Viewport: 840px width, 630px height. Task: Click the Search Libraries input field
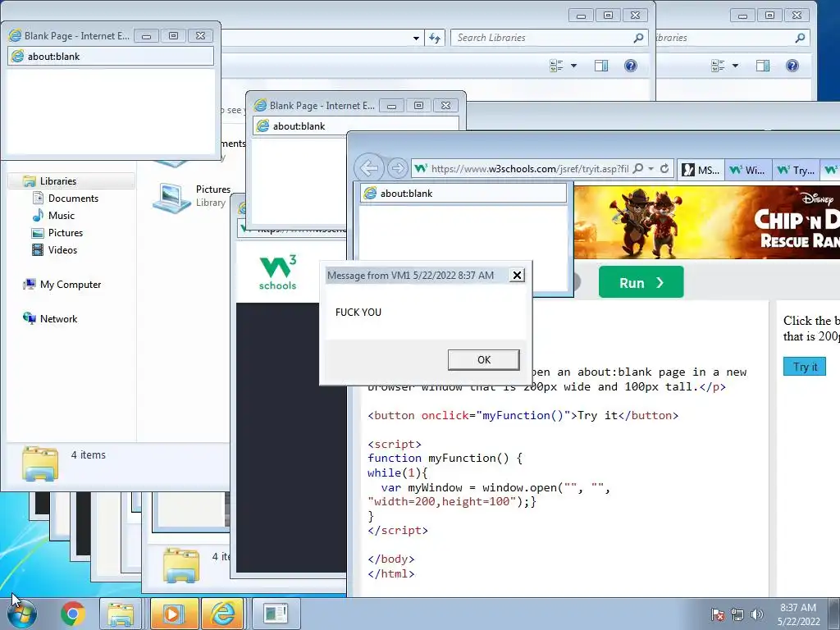pos(541,38)
